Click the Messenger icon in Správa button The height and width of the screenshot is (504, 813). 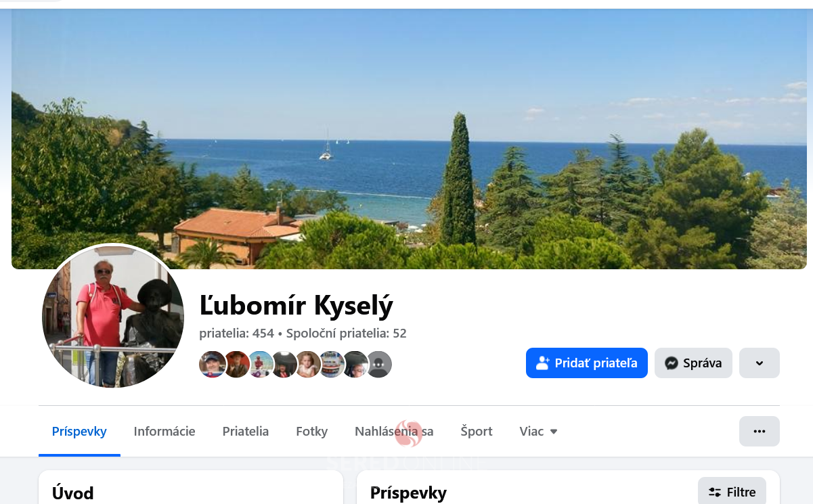point(672,363)
